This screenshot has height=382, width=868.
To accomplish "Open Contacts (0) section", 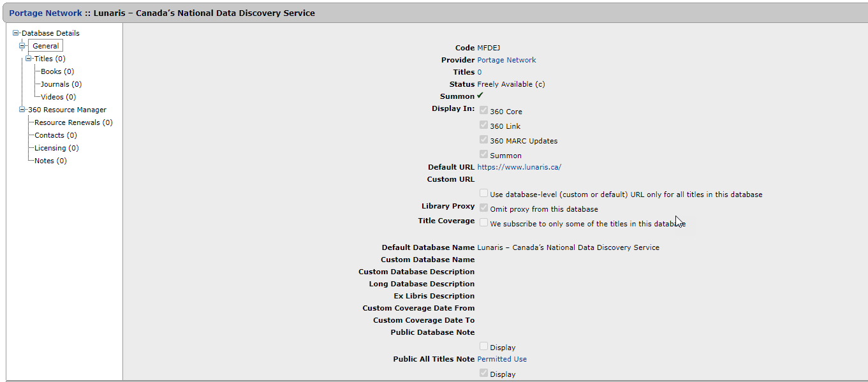I will click(x=55, y=135).
